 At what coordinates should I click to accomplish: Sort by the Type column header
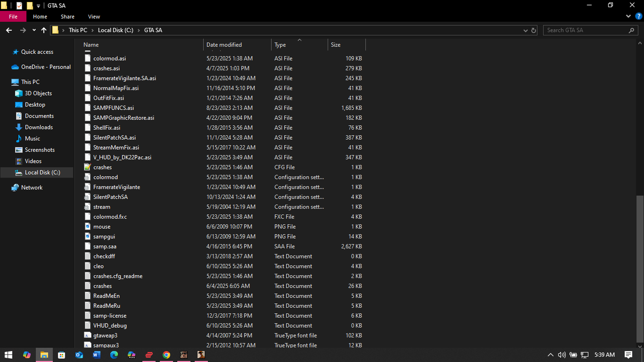tap(299, 45)
